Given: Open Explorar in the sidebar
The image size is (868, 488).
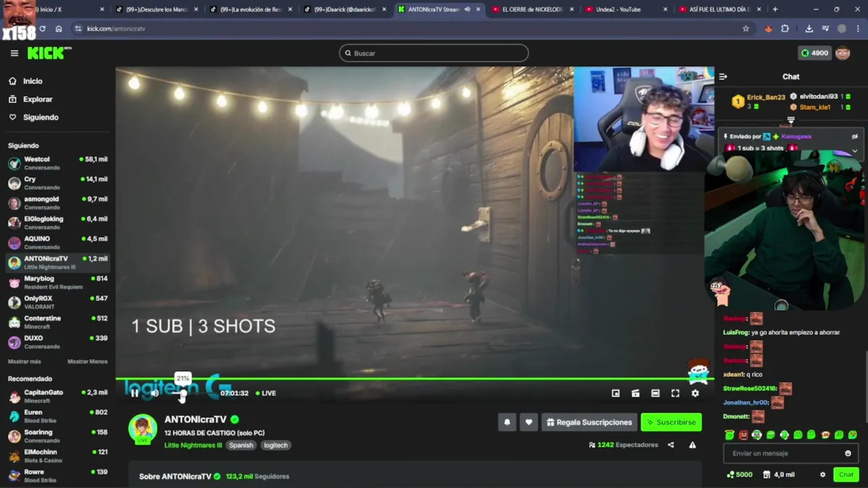Looking at the screenshot, I should (x=31, y=99).
